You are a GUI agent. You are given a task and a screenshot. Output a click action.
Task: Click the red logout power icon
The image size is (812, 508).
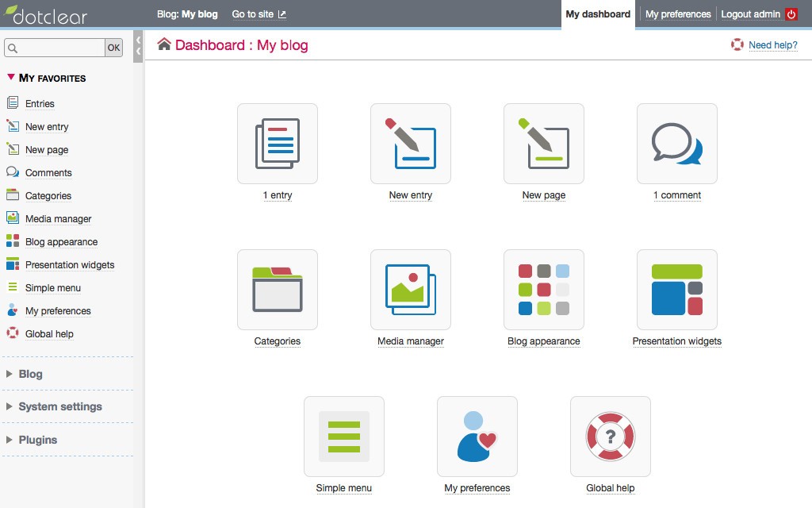point(791,14)
